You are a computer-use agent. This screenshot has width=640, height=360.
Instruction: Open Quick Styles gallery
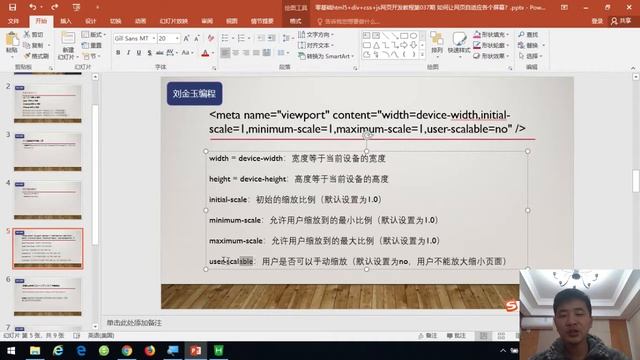(459, 44)
